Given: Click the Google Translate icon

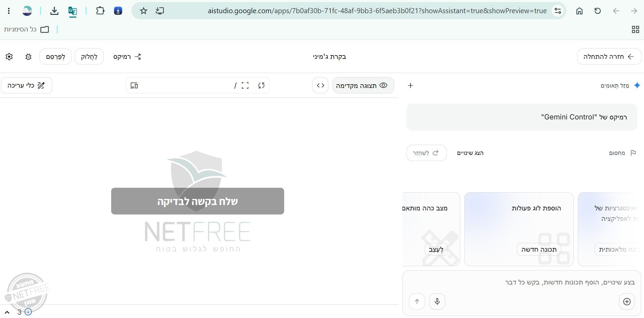Looking at the screenshot, I should [x=73, y=11].
